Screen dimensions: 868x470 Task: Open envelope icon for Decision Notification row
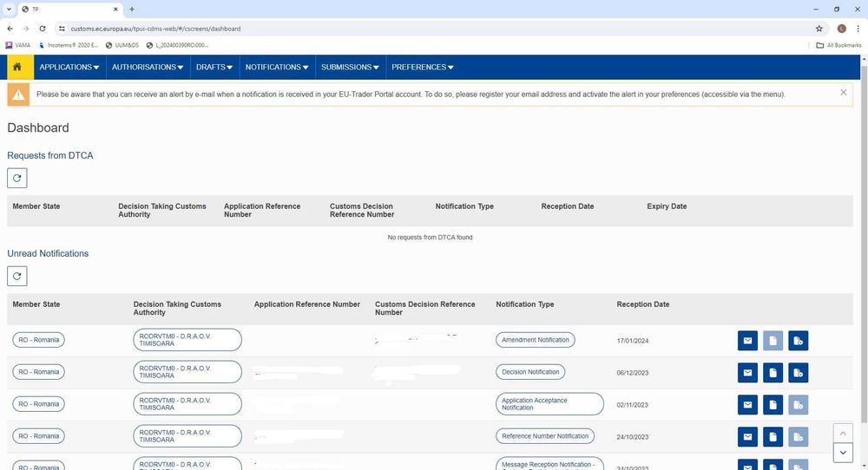(747, 373)
